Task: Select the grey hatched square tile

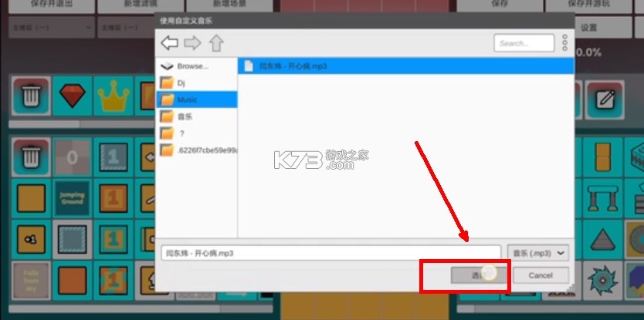Action: 73,239
